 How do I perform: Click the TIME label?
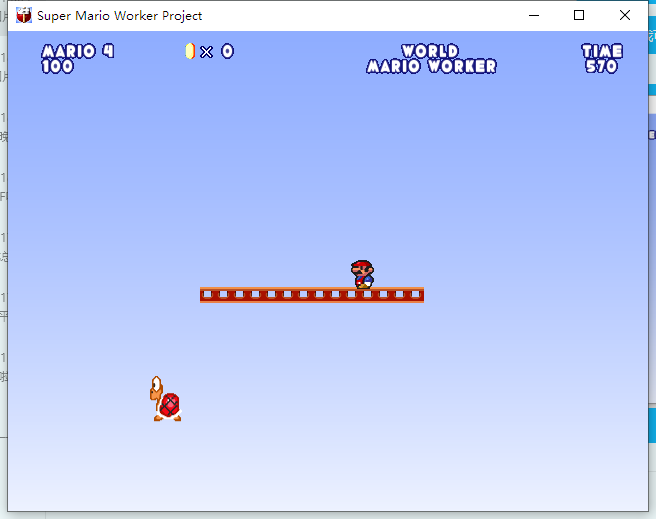(x=602, y=51)
